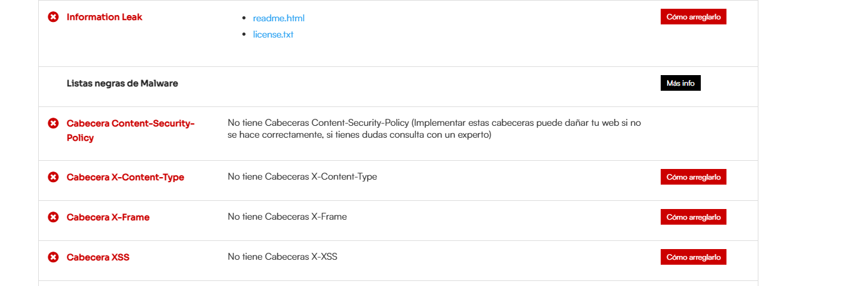868x286 pixels.
Task: Select the Listas negras de Malware heading
Action: click(x=122, y=83)
